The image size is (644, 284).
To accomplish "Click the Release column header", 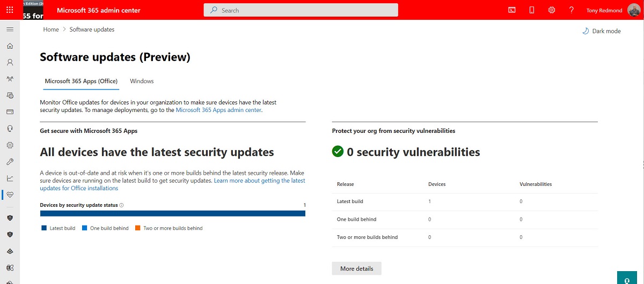I will pos(346,184).
